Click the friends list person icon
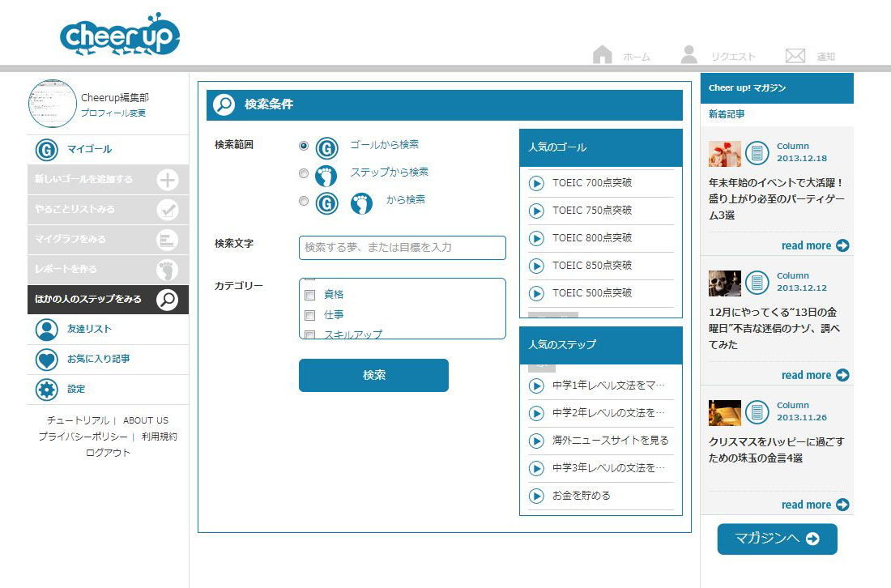This screenshot has width=891, height=588. coord(47,330)
